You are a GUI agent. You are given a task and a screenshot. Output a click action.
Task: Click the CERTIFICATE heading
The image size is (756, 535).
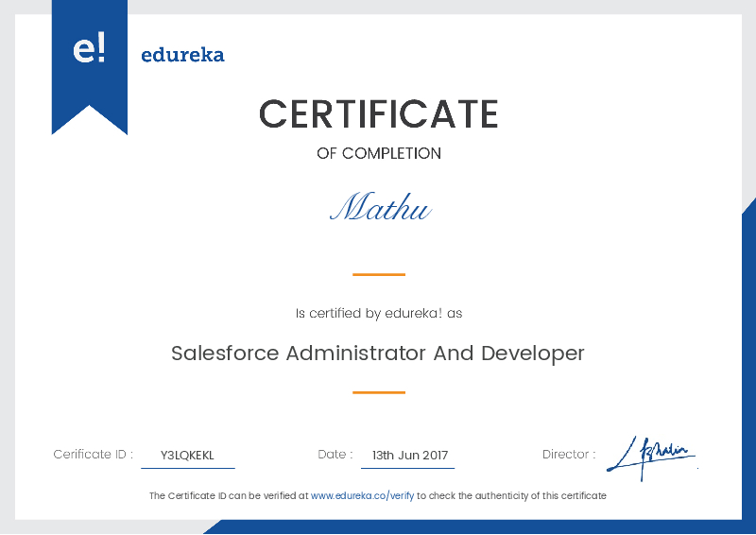click(x=379, y=113)
